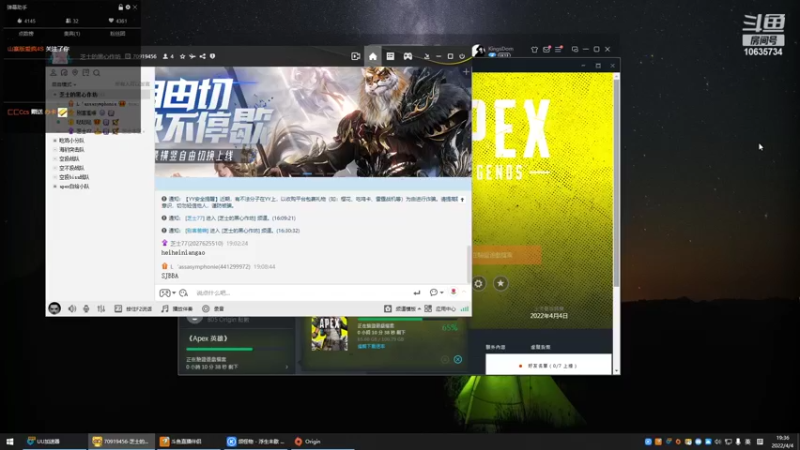Open the app center grid icon

point(440,309)
